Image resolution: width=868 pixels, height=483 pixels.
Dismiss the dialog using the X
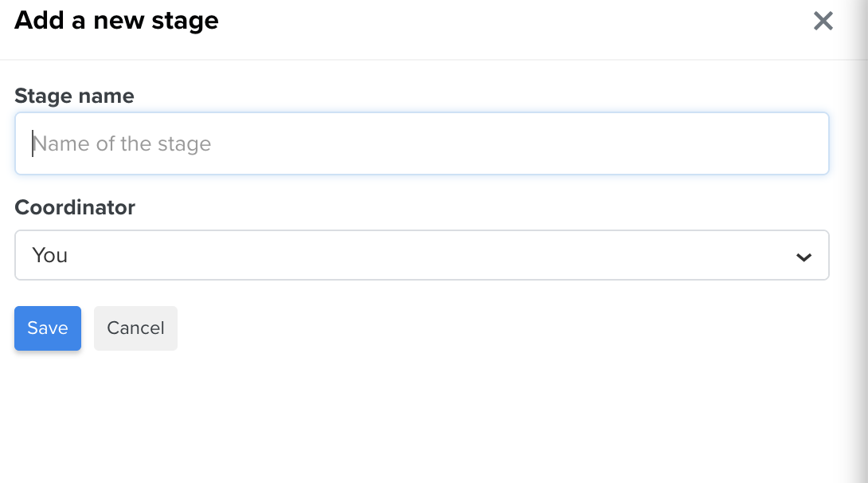pyautogui.click(x=823, y=21)
